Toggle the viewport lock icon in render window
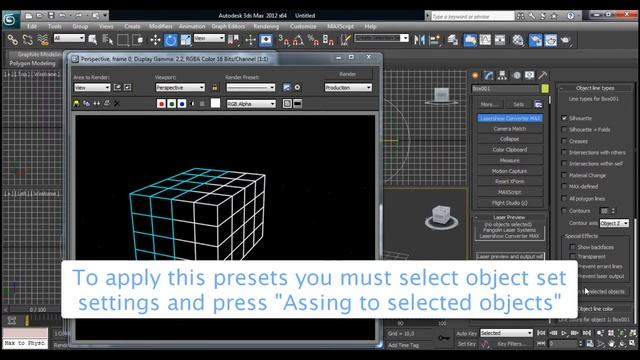Image resolution: width=640 pixels, height=360 pixels. click(215, 87)
